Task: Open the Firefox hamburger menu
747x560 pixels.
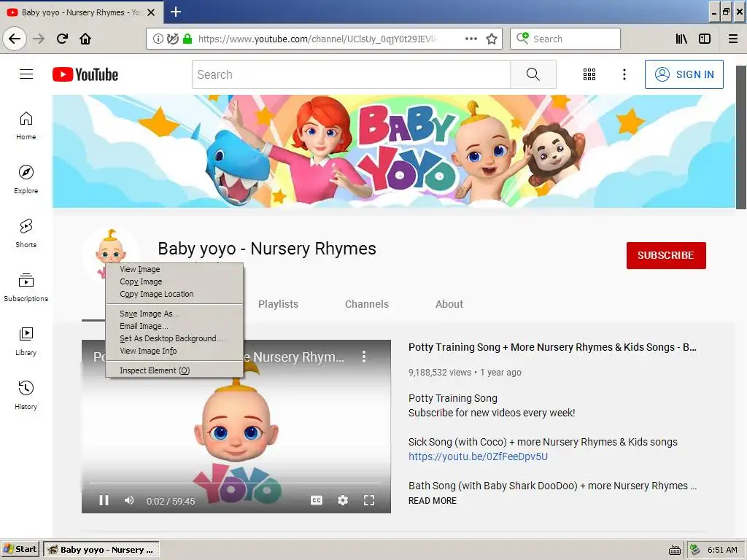Action: [732, 39]
